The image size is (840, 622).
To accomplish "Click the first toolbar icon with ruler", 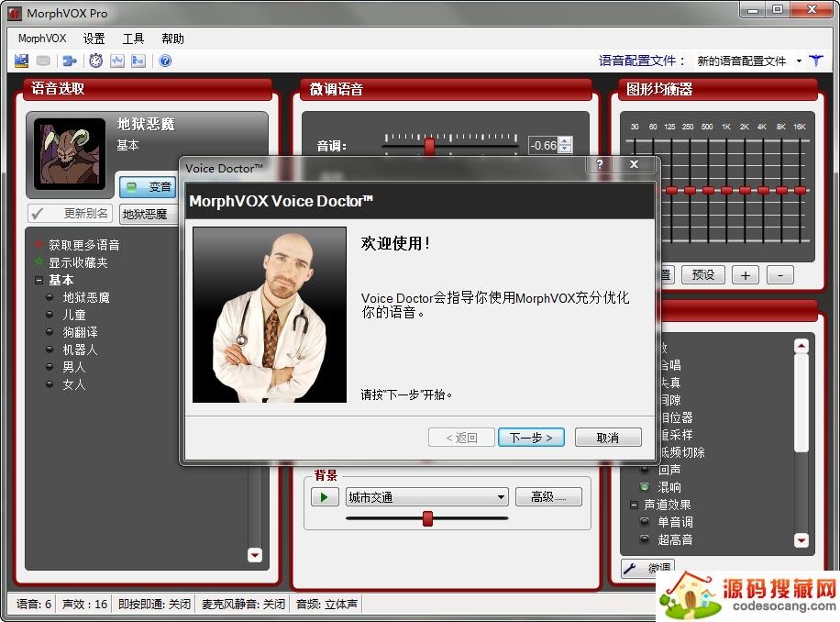I will 21,61.
